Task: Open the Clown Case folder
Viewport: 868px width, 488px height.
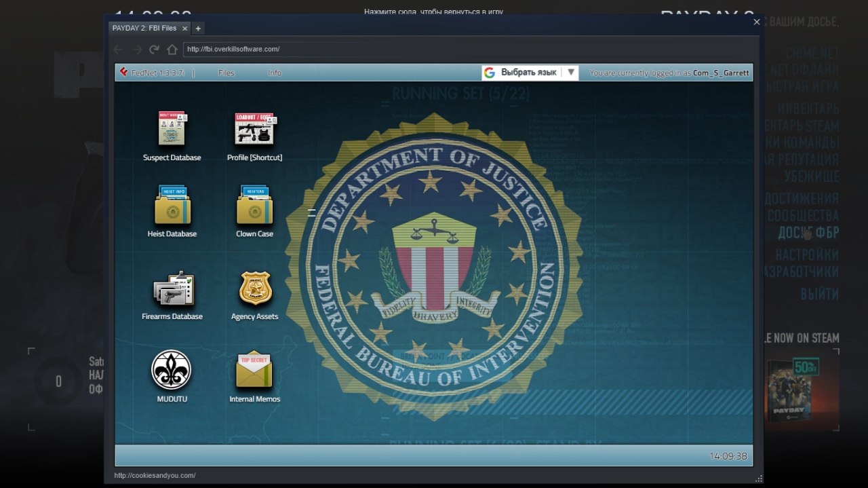Action: point(254,205)
